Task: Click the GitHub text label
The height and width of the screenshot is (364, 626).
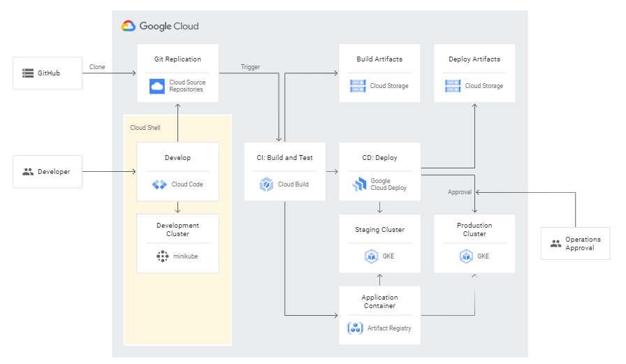Action: [x=49, y=73]
